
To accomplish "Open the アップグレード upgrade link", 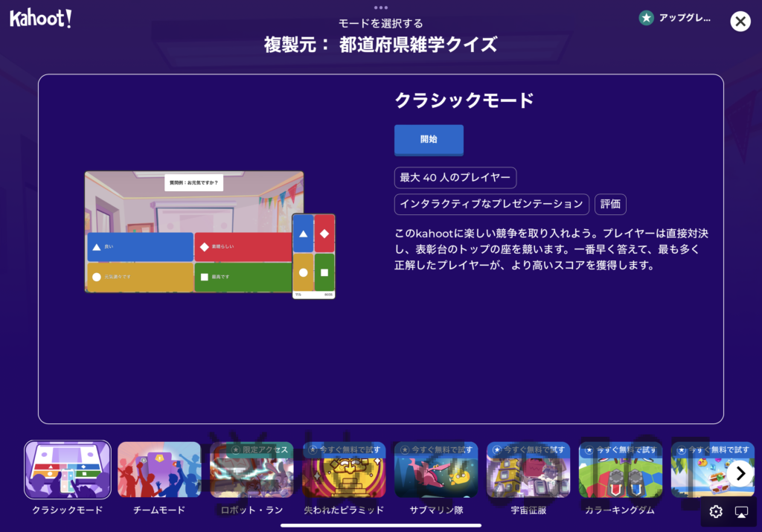I will coord(685,18).
